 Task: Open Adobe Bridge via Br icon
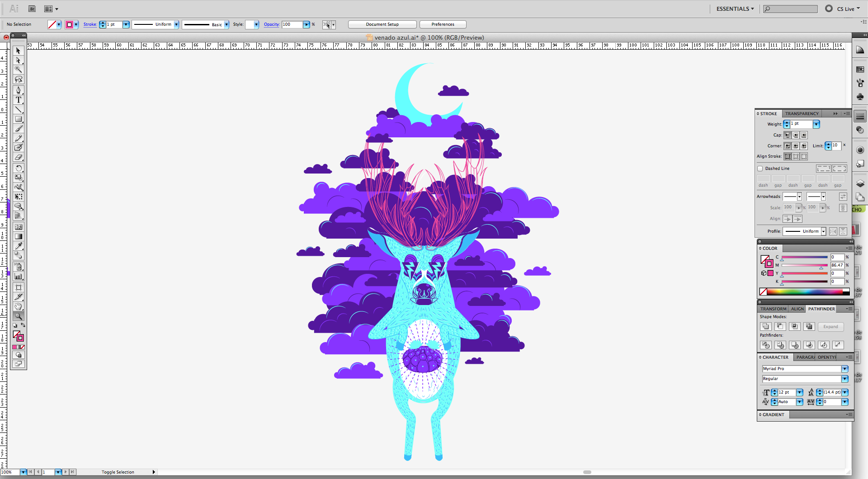(32, 9)
